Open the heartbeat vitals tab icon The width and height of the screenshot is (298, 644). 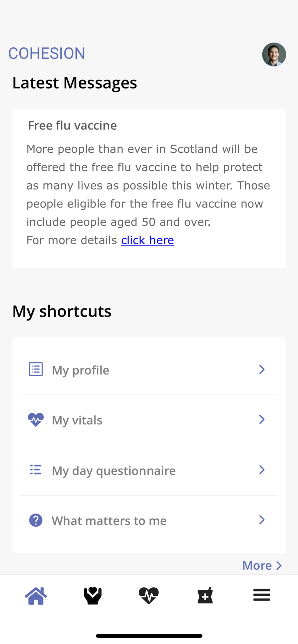point(149,595)
